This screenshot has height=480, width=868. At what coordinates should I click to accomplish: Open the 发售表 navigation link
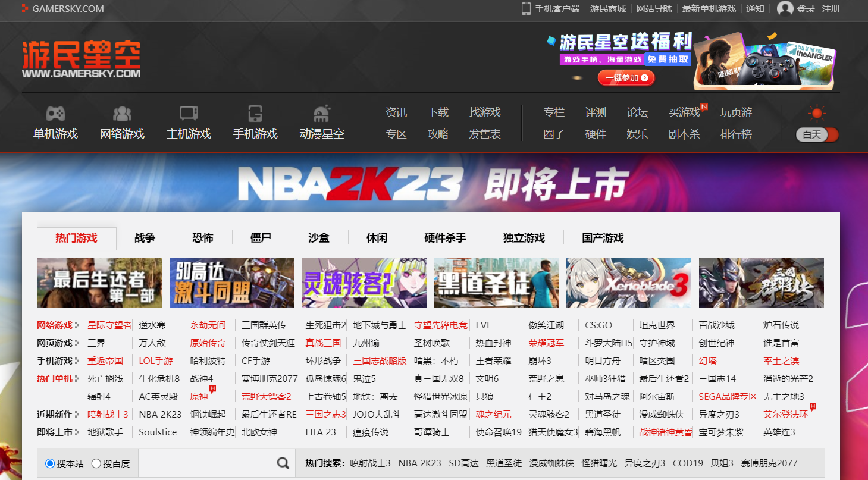click(x=485, y=134)
